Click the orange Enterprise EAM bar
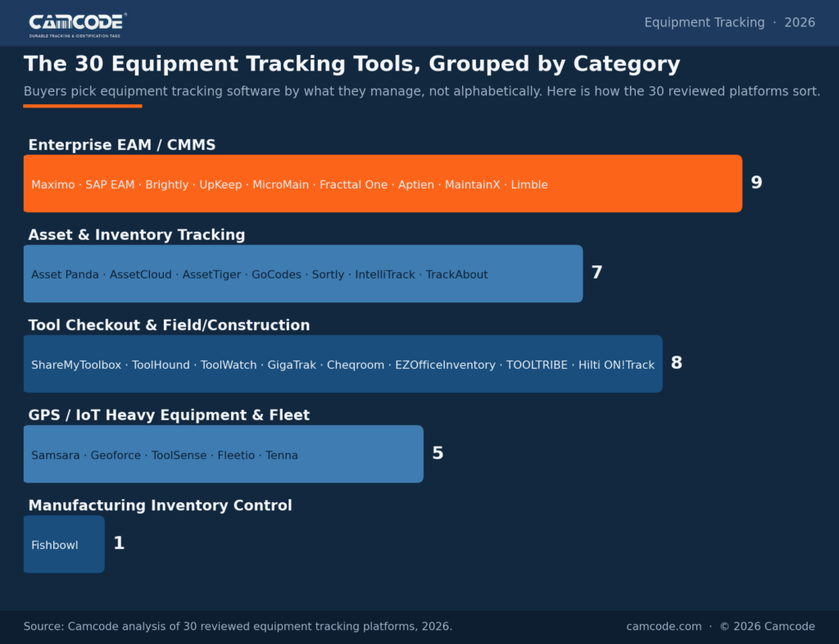Screen dimensions: 839x644 383,184
